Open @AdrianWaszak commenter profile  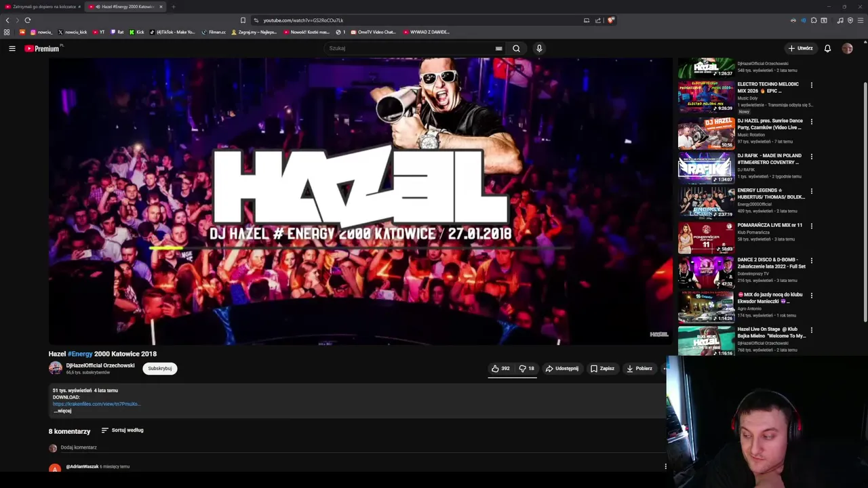click(82, 466)
